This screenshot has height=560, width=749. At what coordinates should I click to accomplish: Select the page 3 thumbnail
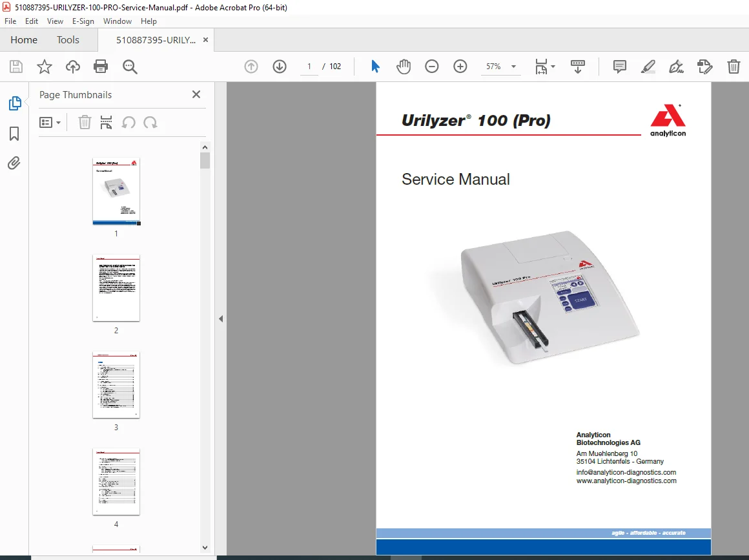pos(116,385)
